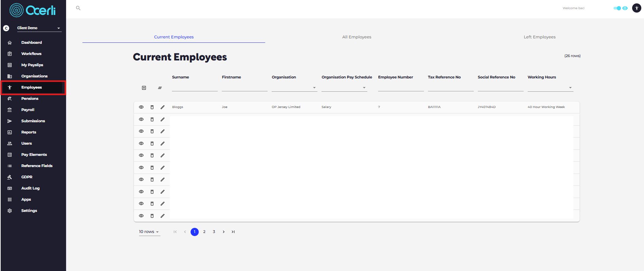Viewport: 644px width, 271px height.
Task: Open the Organisation filter dropdown
Action: click(294, 88)
